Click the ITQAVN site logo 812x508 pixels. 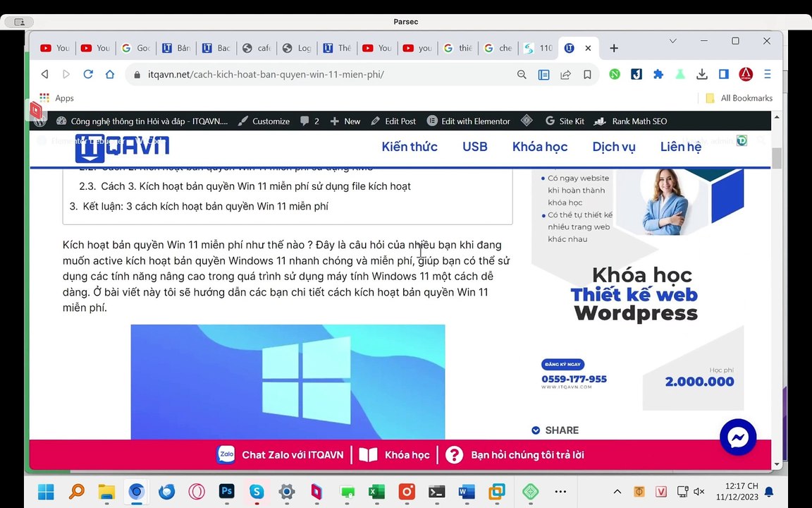pos(122,147)
